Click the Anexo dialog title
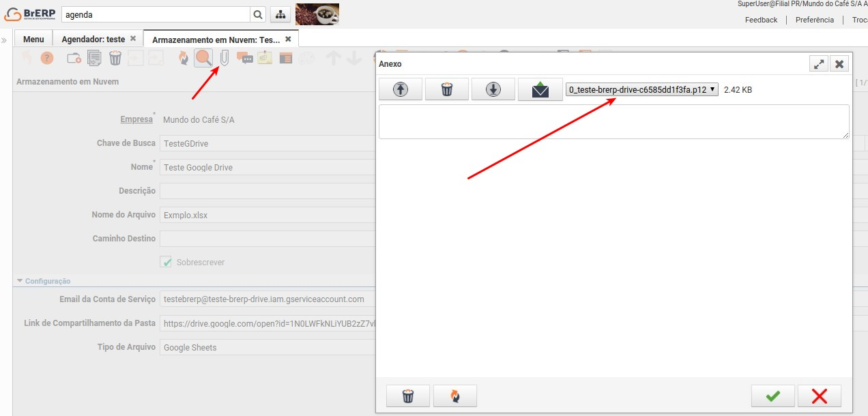Image resolution: width=868 pixels, height=416 pixels. click(x=390, y=64)
